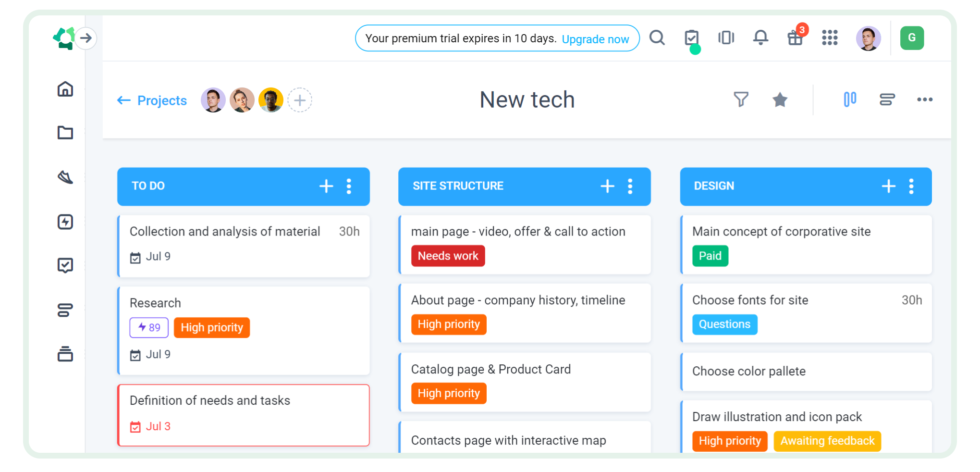This screenshot has width=980, height=472.
Task: Switch to timeline list view
Action: pos(887,99)
